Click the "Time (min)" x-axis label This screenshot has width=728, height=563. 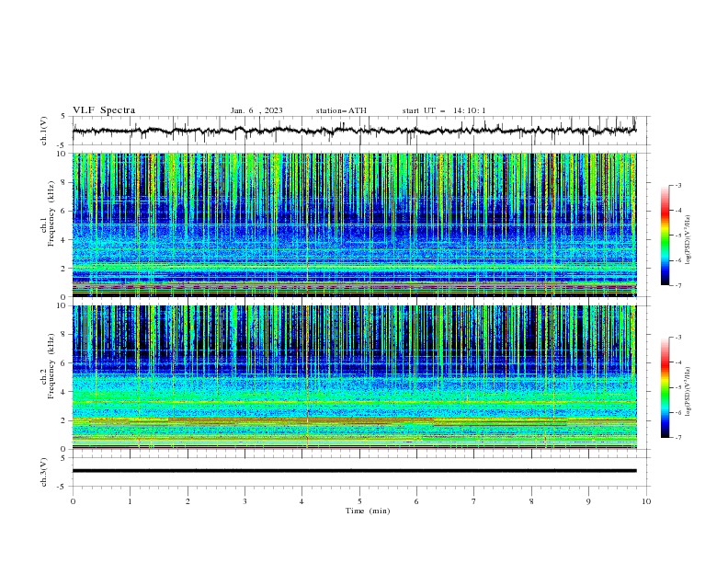click(x=368, y=511)
